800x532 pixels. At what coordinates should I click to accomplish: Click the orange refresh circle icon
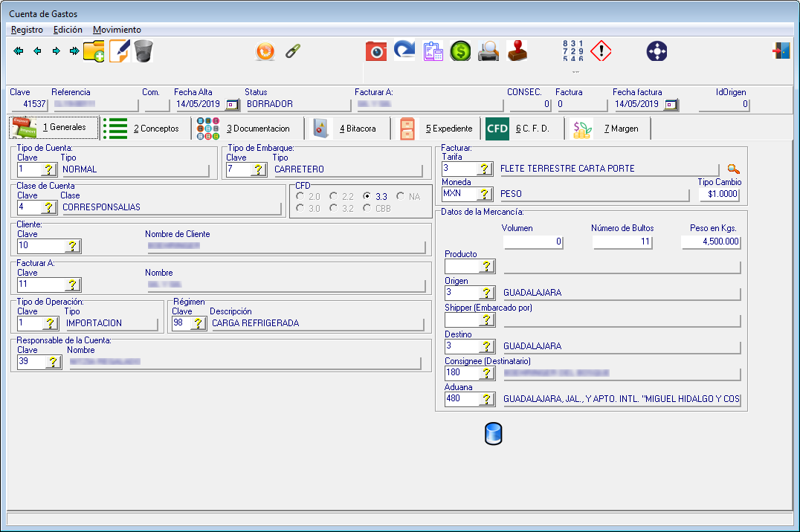(x=265, y=51)
